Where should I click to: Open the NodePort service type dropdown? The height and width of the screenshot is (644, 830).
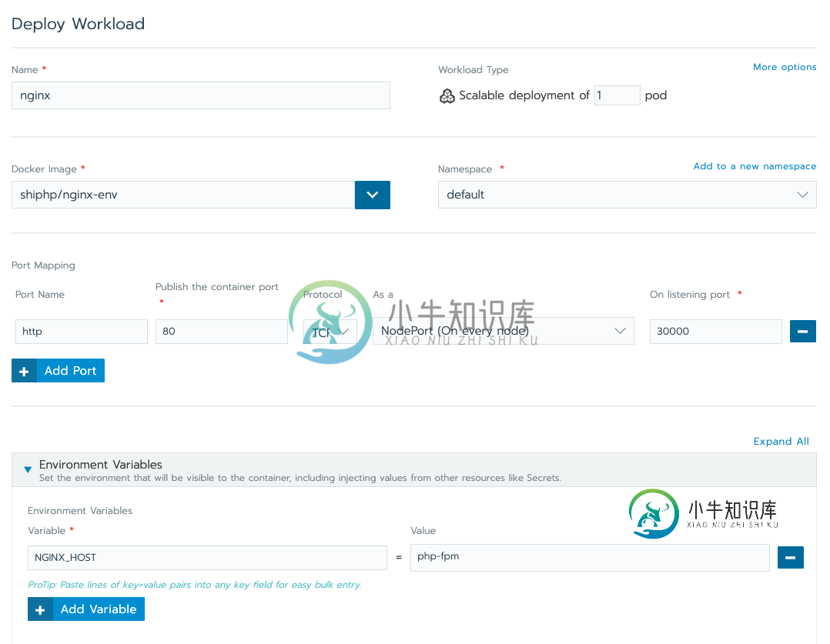click(x=503, y=331)
